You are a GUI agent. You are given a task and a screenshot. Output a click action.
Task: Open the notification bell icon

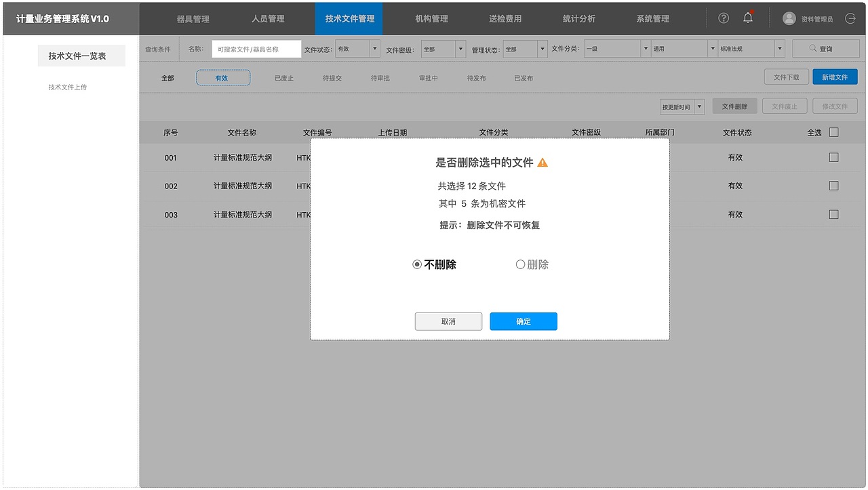pos(748,18)
